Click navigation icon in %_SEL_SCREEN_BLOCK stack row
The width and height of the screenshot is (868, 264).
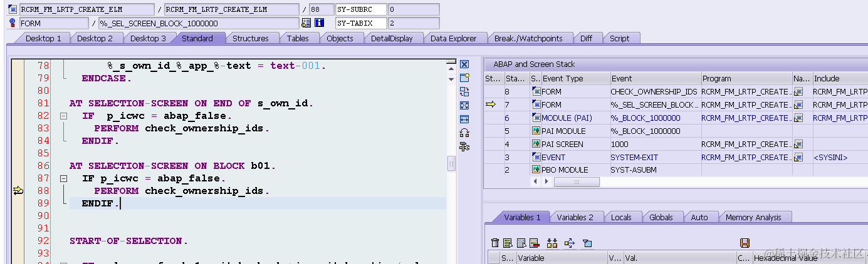(798, 104)
